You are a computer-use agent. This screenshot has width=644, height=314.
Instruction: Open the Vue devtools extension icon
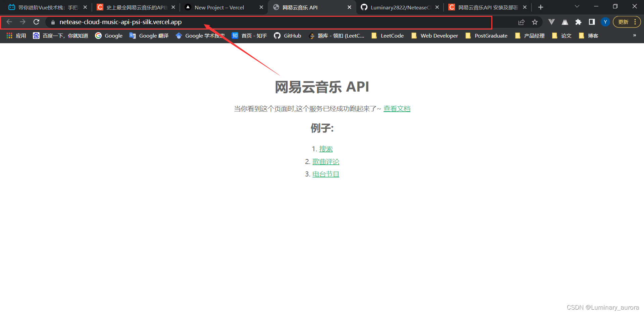pyautogui.click(x=551, y=22)
